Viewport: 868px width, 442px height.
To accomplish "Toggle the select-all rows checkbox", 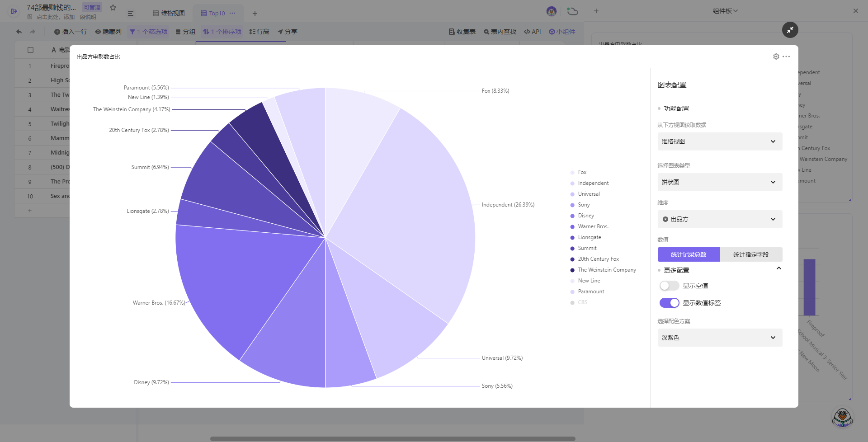I will click(30, 50).
